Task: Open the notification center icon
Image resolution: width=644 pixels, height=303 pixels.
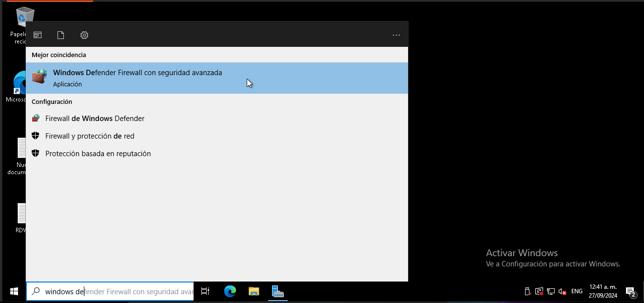Action: coord(631,292)
